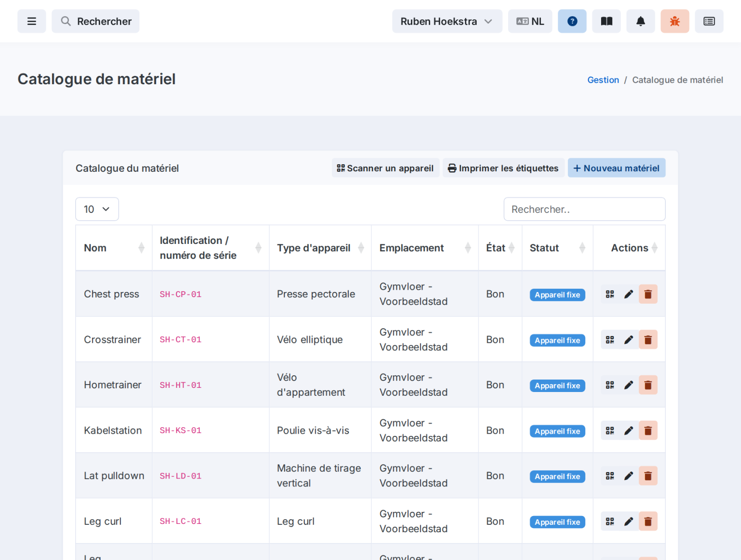Go to Gestion breadcrumb link

(603, 80)
